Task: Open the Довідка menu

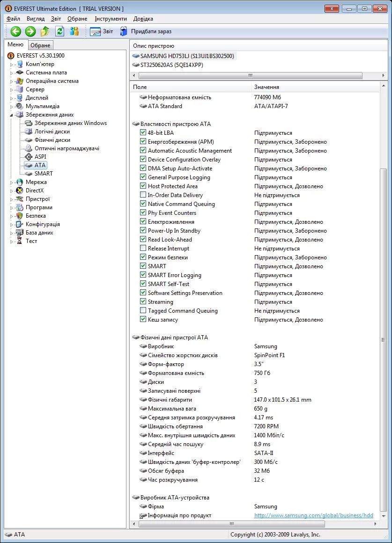Action: (143, 19)
